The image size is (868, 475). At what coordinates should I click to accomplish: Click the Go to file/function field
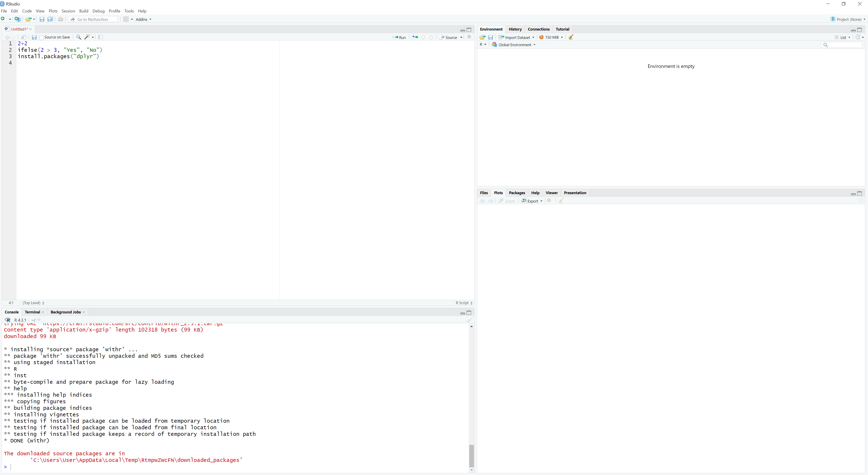(94, 19)
